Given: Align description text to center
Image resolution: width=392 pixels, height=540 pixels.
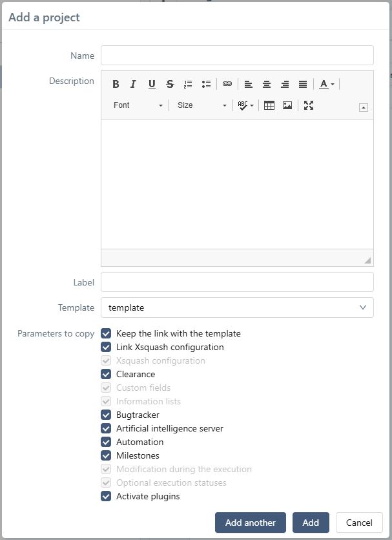Looking at the screenshot, I should 266,84.
